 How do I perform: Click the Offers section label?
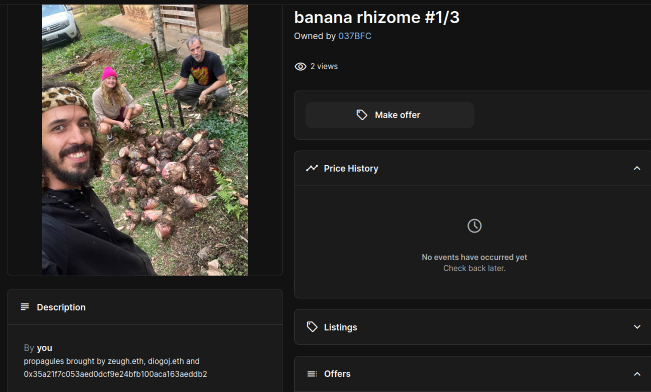coord(337,374)
